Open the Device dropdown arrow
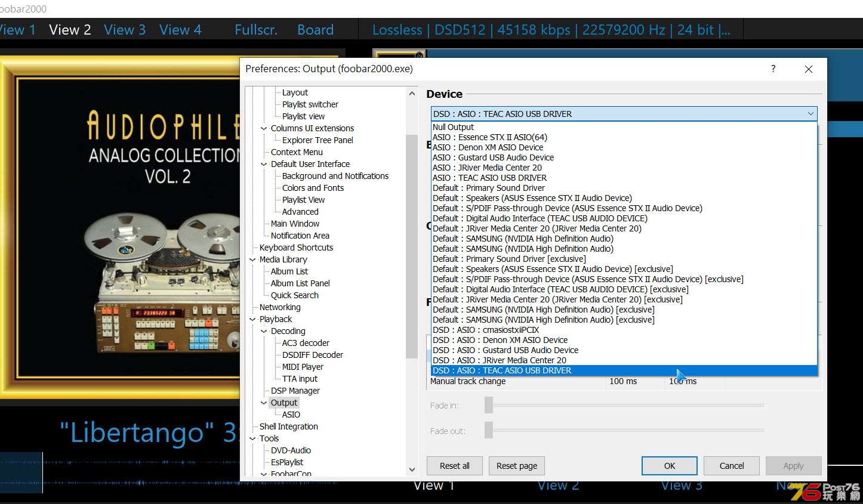 [x=810, y=114]
